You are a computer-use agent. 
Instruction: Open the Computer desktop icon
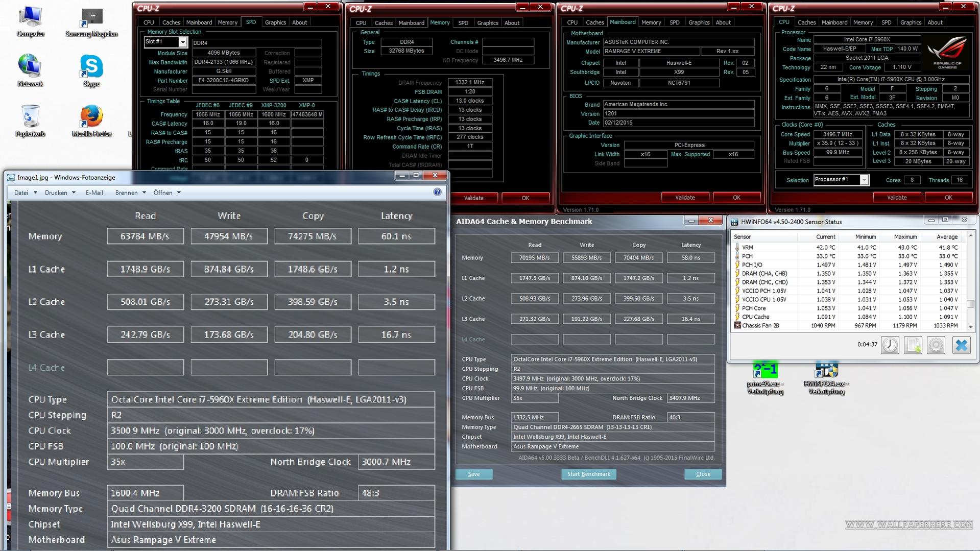[30, 21]
